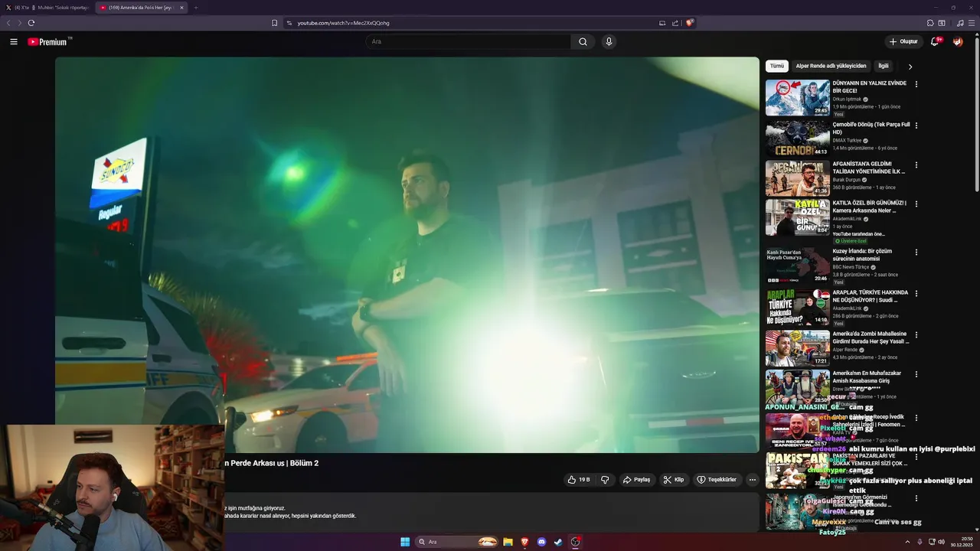
Task: Dislike the video
Action: tap(605, 480)
